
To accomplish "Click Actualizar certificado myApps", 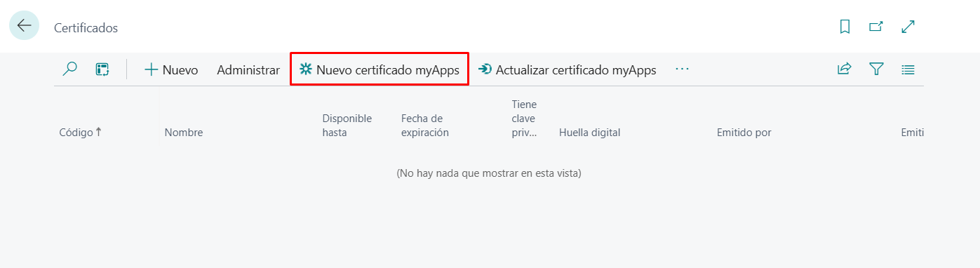I will click(567, 70).
